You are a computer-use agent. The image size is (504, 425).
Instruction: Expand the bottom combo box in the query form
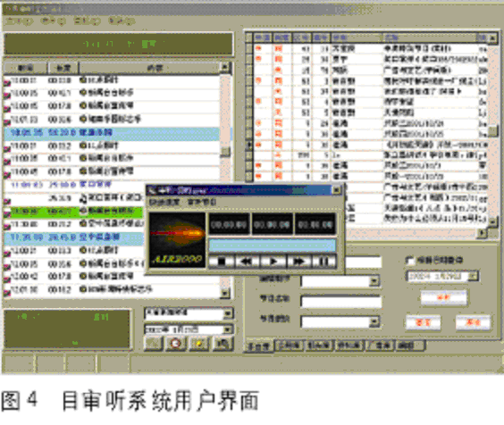(x=374, y=321)
